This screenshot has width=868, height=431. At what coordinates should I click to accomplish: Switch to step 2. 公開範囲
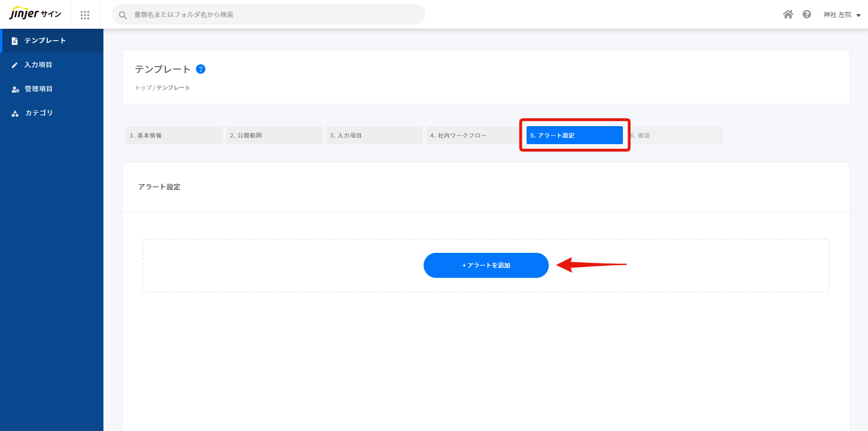tap(274, 135)
